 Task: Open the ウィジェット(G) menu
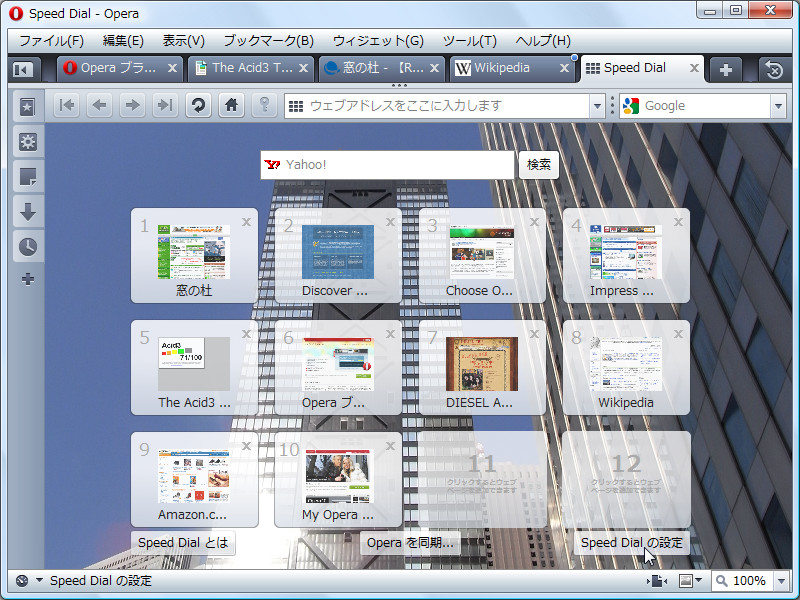click(x=378, y=41)
